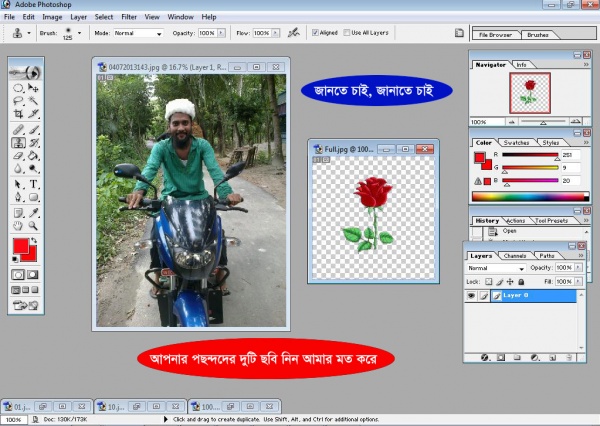Open the tool preset picker arrow
The height and width of the screenshot is (426, 600).
(29, 33)
